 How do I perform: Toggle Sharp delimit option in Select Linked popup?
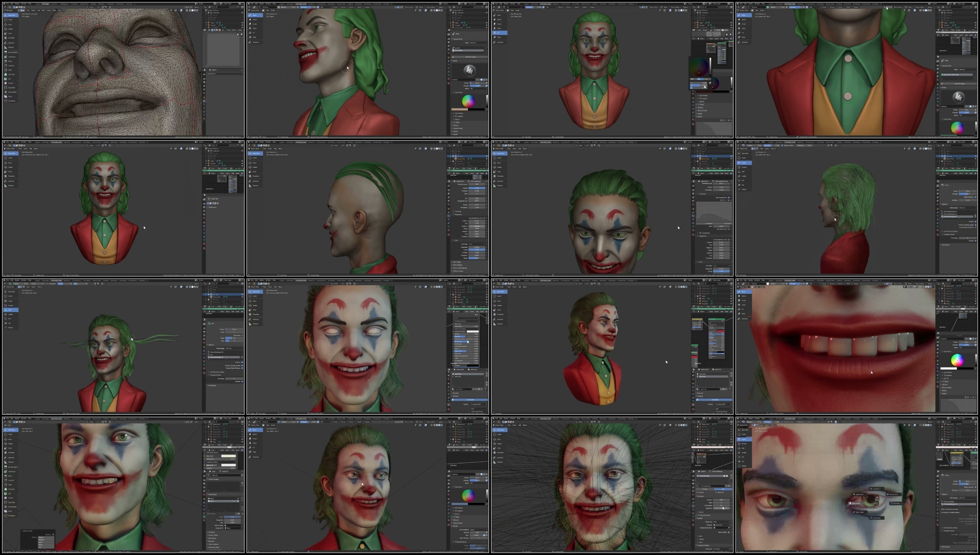click(x=46, y=544)
